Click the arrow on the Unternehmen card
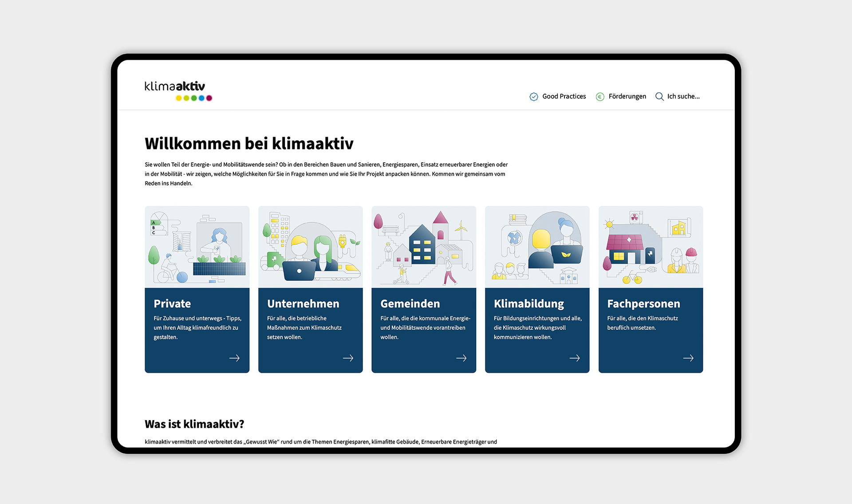Screen dimensions: 852x504 (348, 358)
